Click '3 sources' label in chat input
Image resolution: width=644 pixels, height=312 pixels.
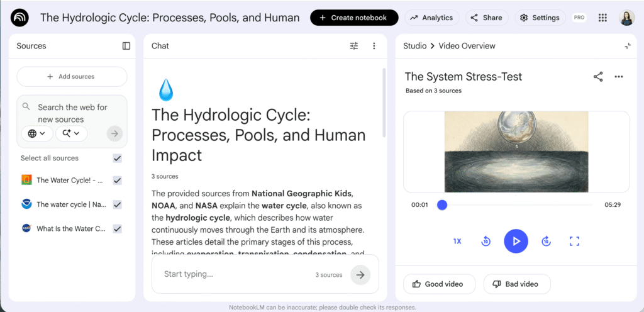(328, 275)
